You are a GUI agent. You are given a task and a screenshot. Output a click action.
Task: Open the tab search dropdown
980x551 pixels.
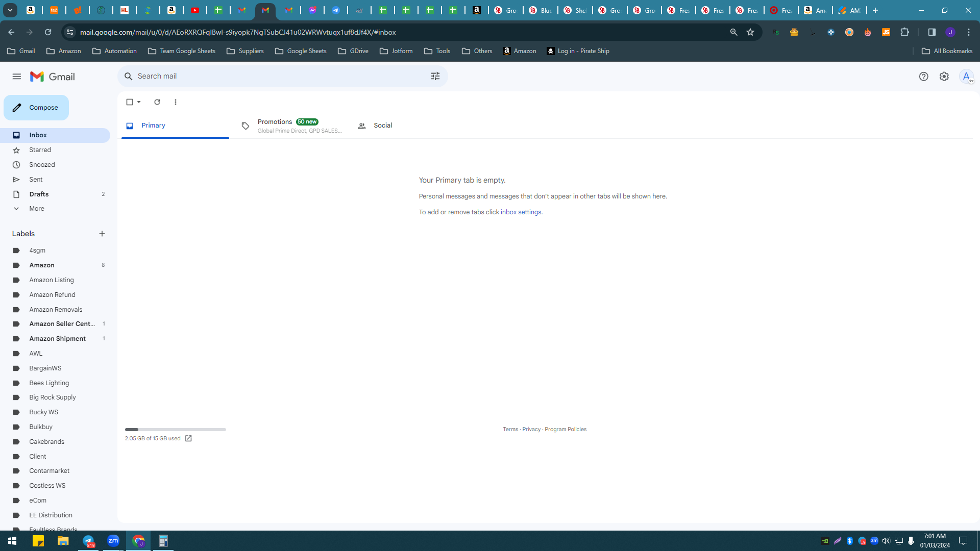(10, 10)
